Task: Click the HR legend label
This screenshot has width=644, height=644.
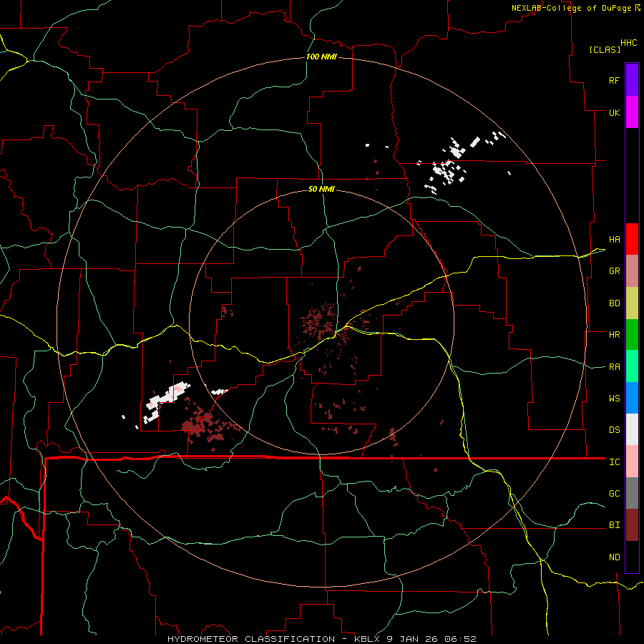Action: click(x=614, y=334)
